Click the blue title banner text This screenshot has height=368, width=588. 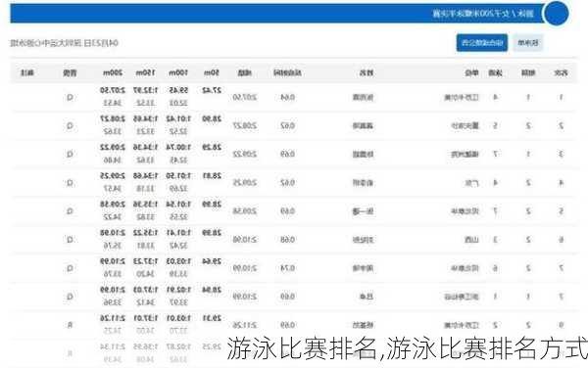click(482, 14)
